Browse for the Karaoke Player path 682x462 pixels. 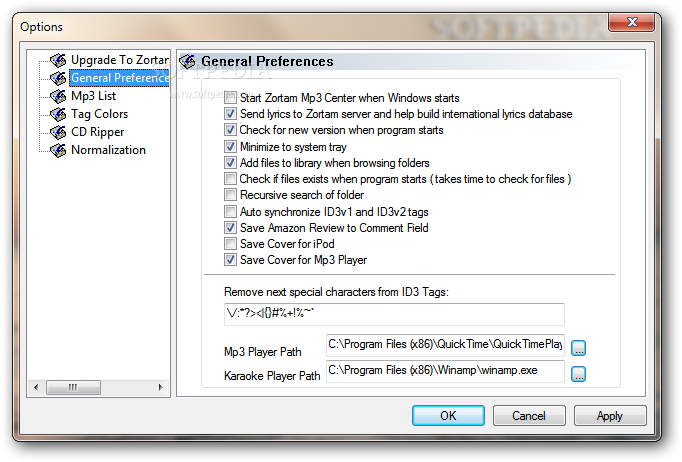(x=578, y=374)
